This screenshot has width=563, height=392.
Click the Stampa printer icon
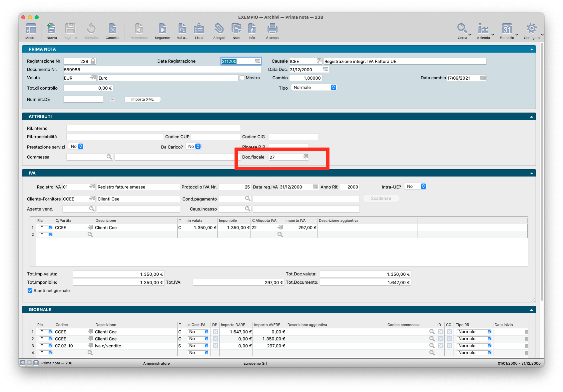[x=272, y=29]
